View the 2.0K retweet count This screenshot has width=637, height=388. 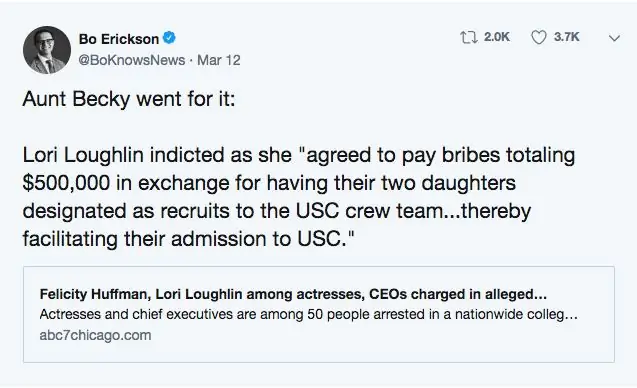point(496,37)
